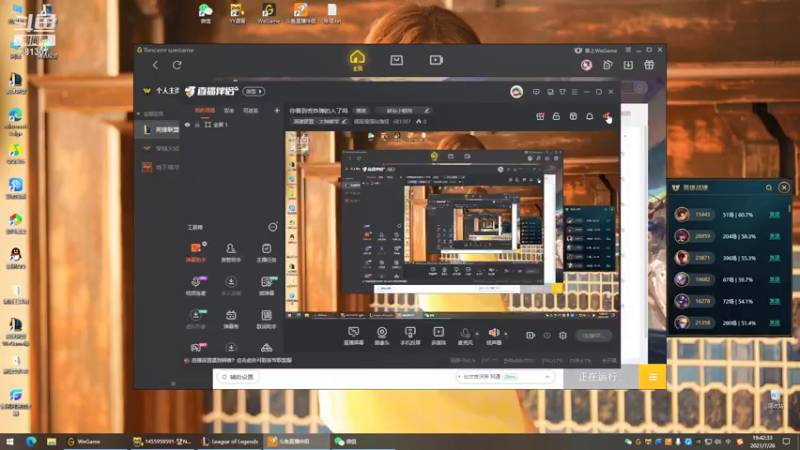
Task: Open the hamburger menu in streaming app titlebar
Action: pos(574,92)
